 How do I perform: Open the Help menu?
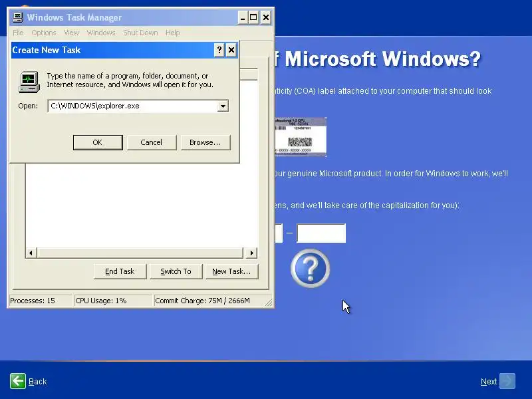[173, 33]
